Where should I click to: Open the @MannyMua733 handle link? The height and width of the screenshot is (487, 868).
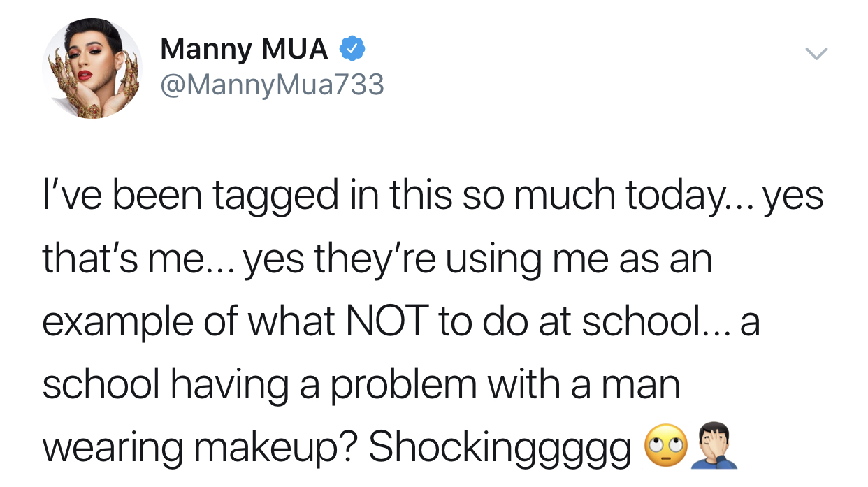tap(272, 85)
